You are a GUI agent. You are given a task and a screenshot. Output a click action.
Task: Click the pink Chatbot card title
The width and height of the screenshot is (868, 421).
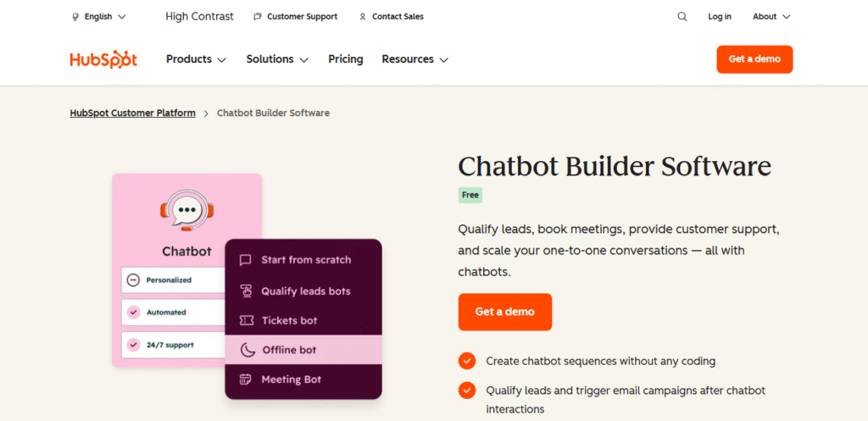click(187, 252)
